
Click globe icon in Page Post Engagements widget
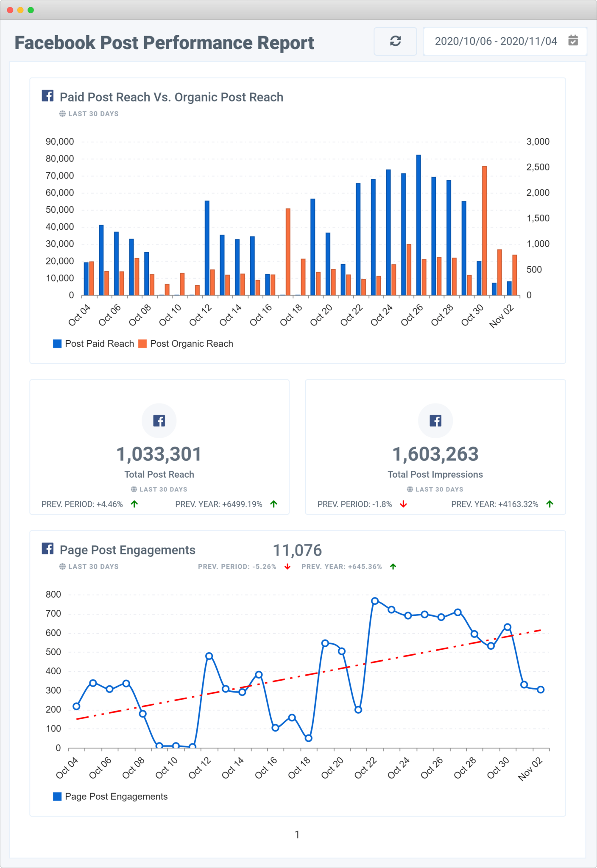(62, 566)
